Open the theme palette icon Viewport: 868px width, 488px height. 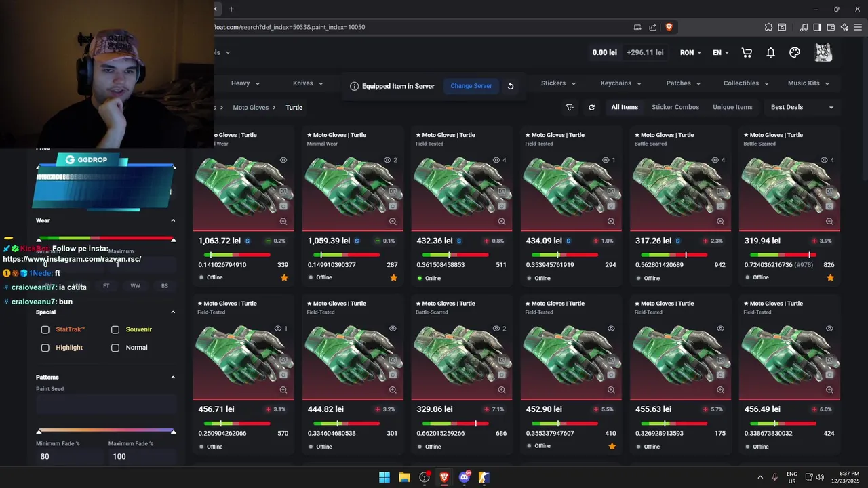tap(795, 53)
